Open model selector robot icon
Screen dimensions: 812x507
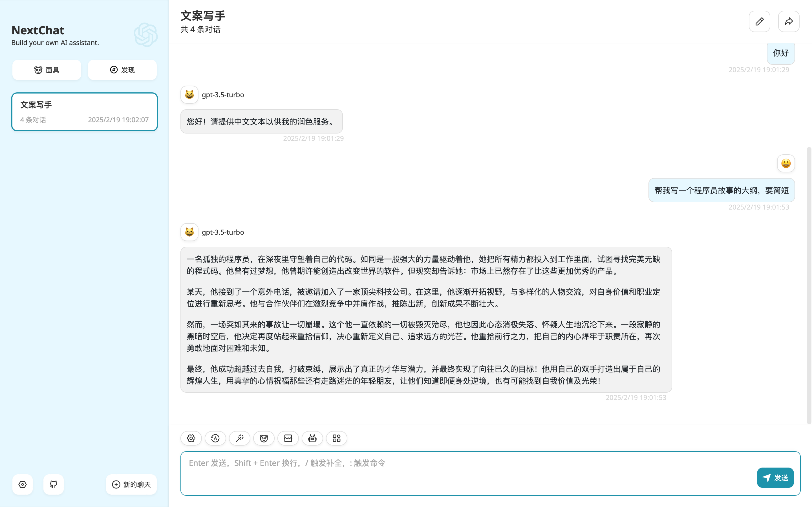click(x=312, y=438)
